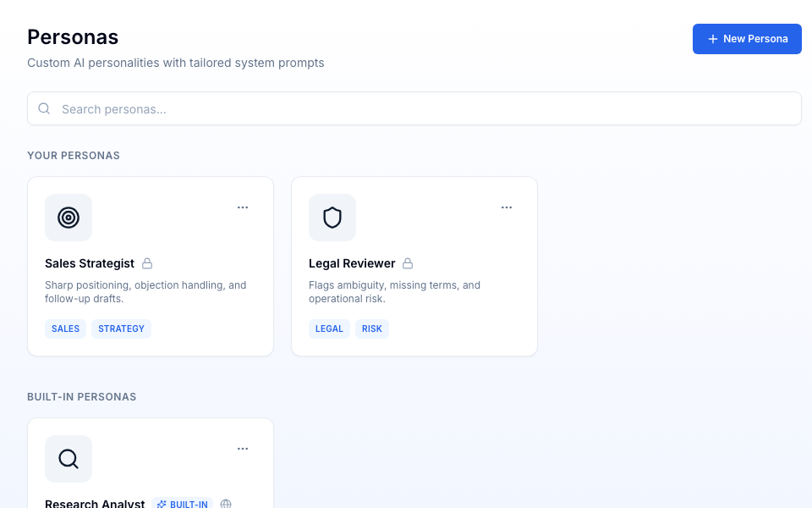Image resolution: width=812 pixels, height=508 pixels.
Task: Open the Research Analyst magnifier icon
Action: pos(69,459)
